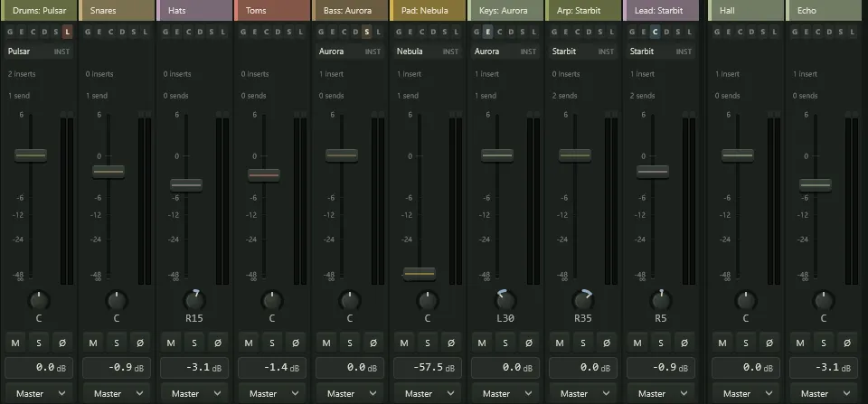
Task: Click the Snares pan knob
Action: tap(117, 301)
